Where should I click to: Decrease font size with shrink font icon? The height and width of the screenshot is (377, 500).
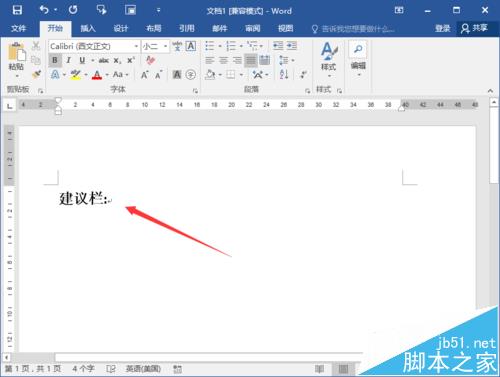[x=158, y=75]
